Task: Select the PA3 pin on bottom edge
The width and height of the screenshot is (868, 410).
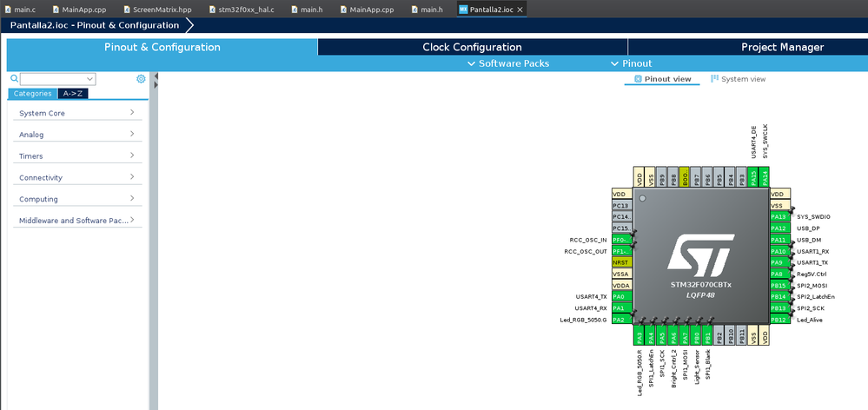Action: (x=639, y=335)
